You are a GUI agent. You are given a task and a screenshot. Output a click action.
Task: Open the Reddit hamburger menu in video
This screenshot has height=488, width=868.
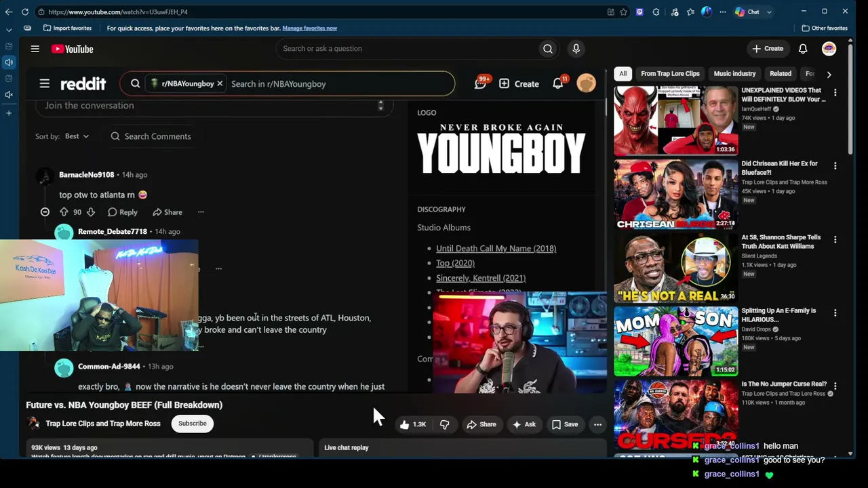pos(44,84)
